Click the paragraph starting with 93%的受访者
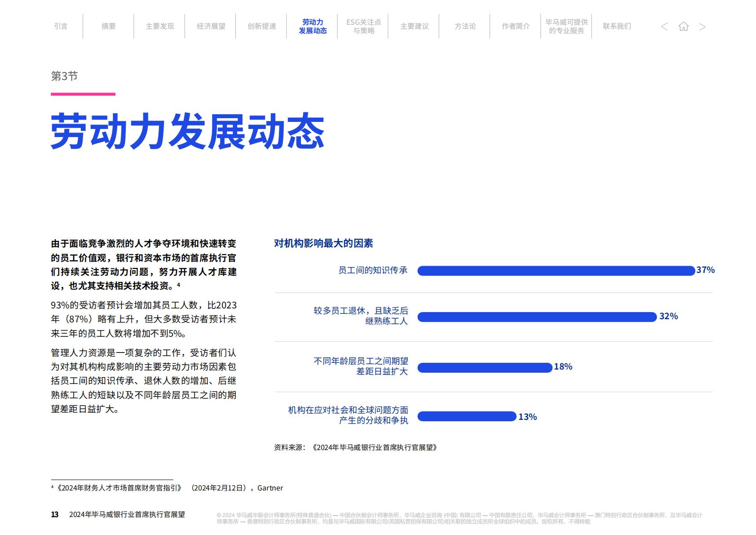 [144, 319]
